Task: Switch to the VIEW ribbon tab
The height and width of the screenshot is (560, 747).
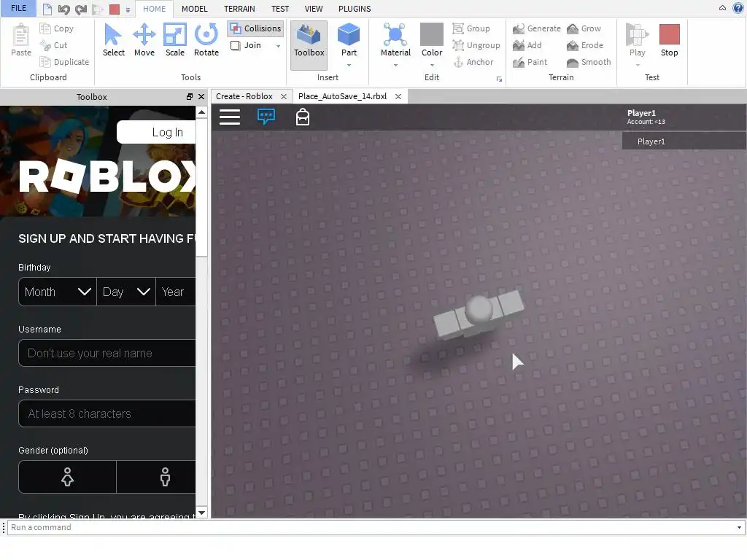Action: coord(314,9)
